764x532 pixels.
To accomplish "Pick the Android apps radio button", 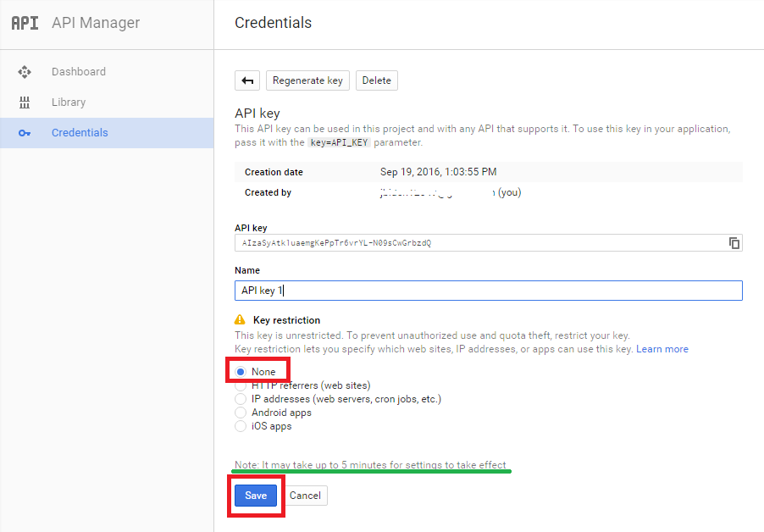I will (241, 413).
